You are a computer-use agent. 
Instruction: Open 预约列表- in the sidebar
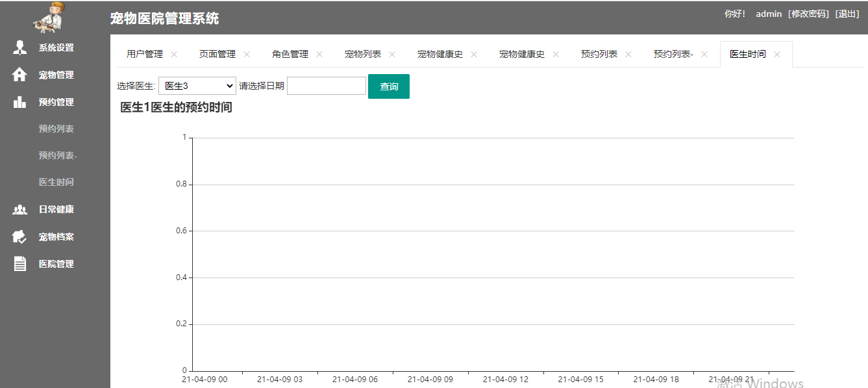pos(58,155)
